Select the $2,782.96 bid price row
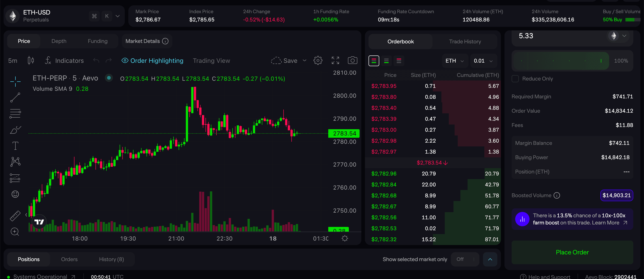644x279 pixels. coord(433,173)
